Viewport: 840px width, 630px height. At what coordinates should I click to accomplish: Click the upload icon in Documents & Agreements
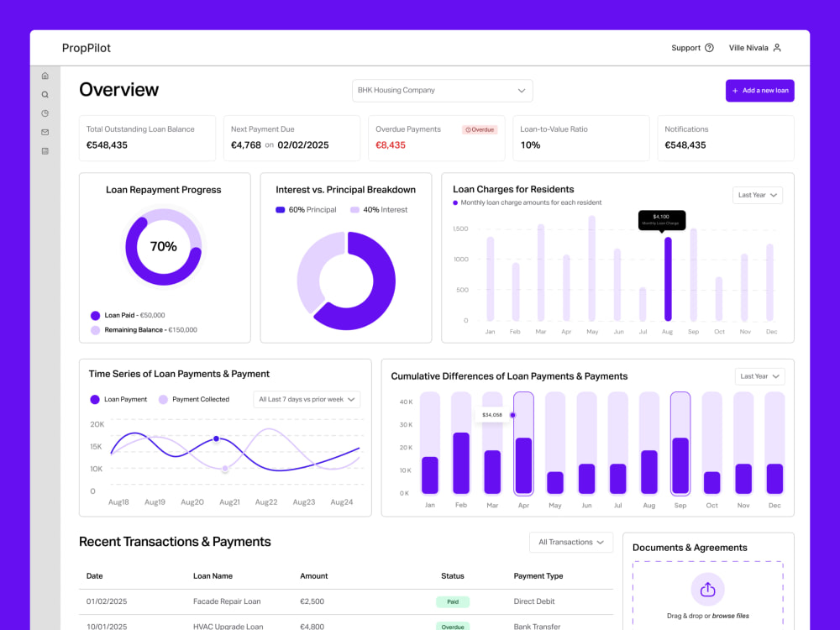coord(707,590)
